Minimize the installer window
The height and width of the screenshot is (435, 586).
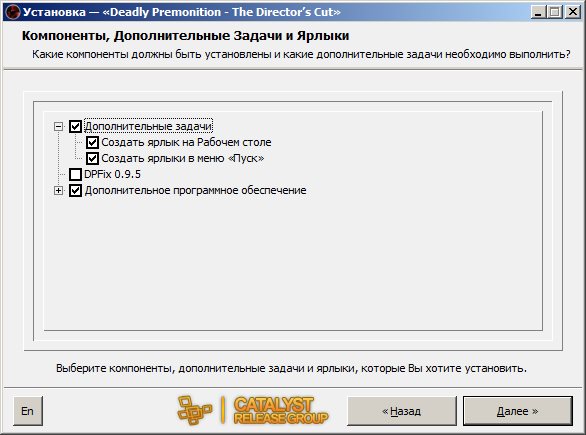click(x=538, y=12)
